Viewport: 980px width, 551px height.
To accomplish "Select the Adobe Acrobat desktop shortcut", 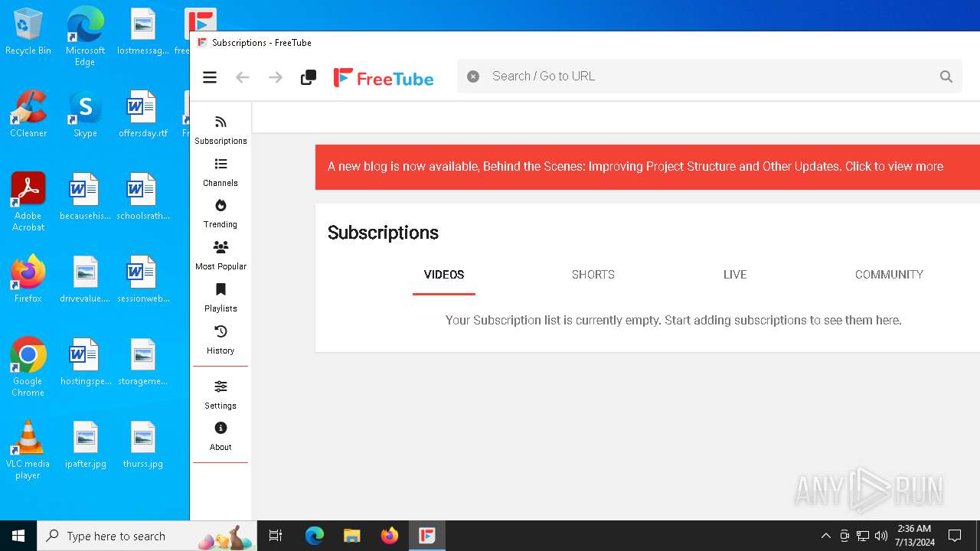I will 28,202.
